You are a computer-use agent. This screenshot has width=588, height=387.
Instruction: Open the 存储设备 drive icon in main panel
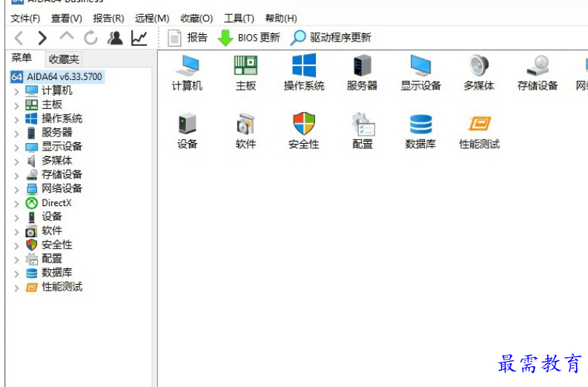click(x=538, y=73)
